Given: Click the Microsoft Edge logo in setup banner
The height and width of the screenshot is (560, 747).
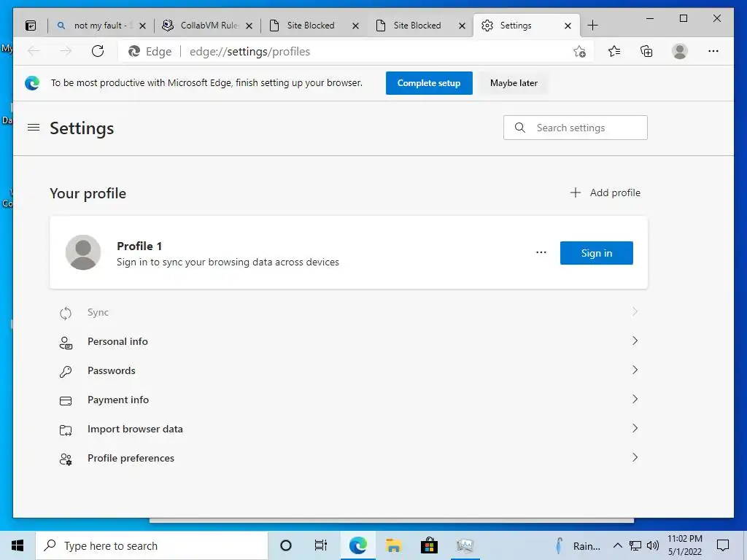Looking at the screenshot, I should (x=32, y=83).
